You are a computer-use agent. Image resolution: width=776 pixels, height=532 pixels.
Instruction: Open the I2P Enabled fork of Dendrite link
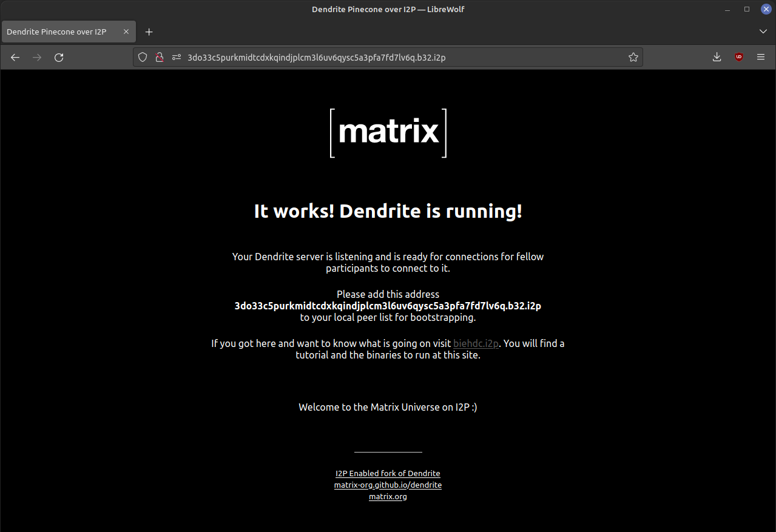click(388, 473)
